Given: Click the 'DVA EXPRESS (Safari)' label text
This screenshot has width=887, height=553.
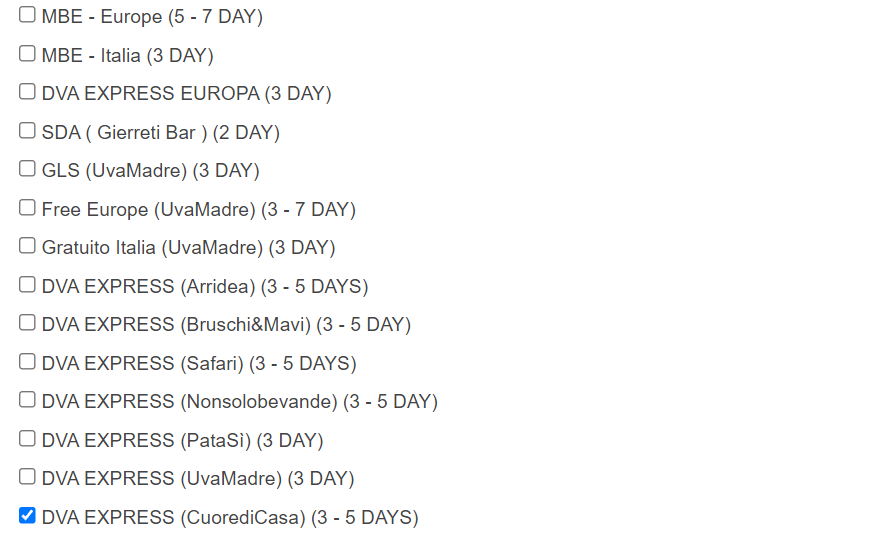Looking at the screenshot, I should 143,364.
